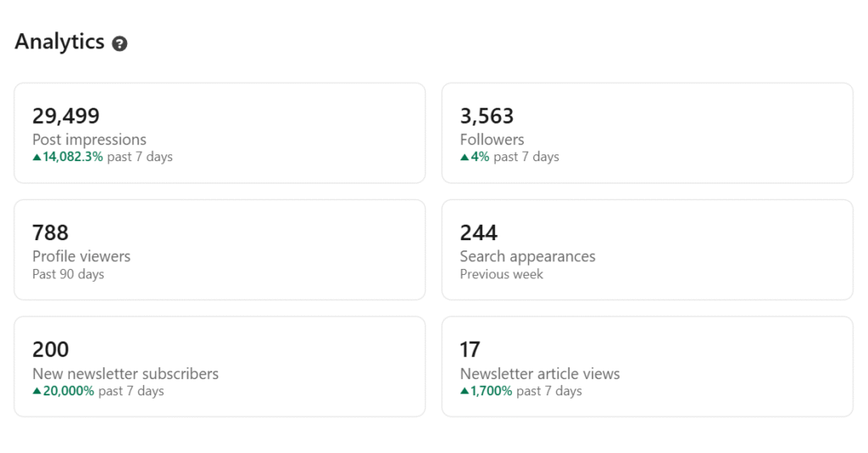Select the 788 profile viewers number
Screen dimensions: 868x453
50,232
